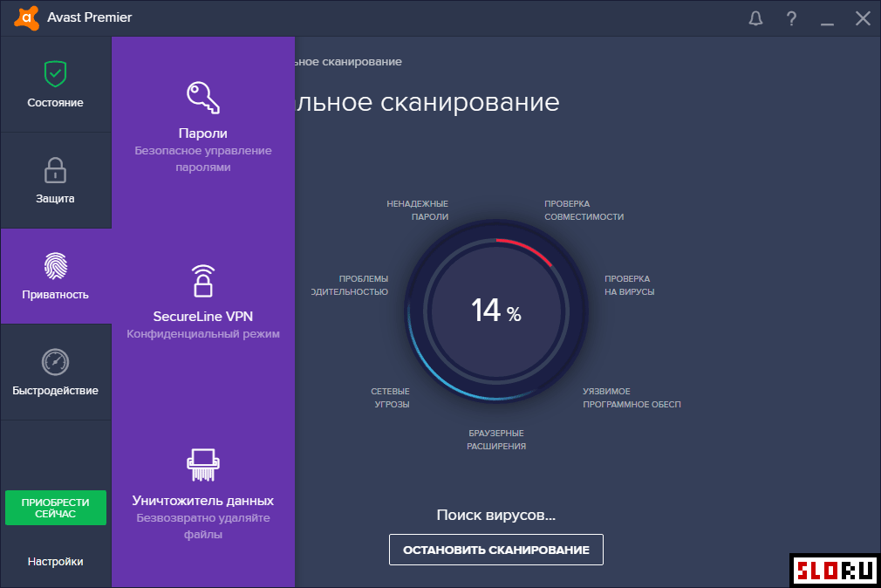This screenshot has height=588, width=881.
Task: Go to the Быстродействие section
Action: tap(56, 373)
